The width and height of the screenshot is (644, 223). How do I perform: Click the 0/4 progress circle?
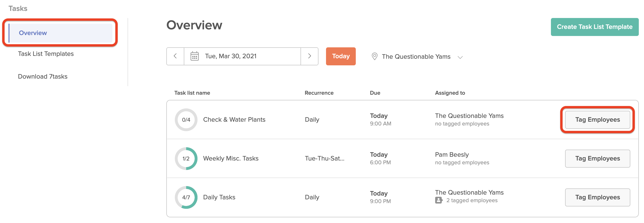[x=186, y=120]
